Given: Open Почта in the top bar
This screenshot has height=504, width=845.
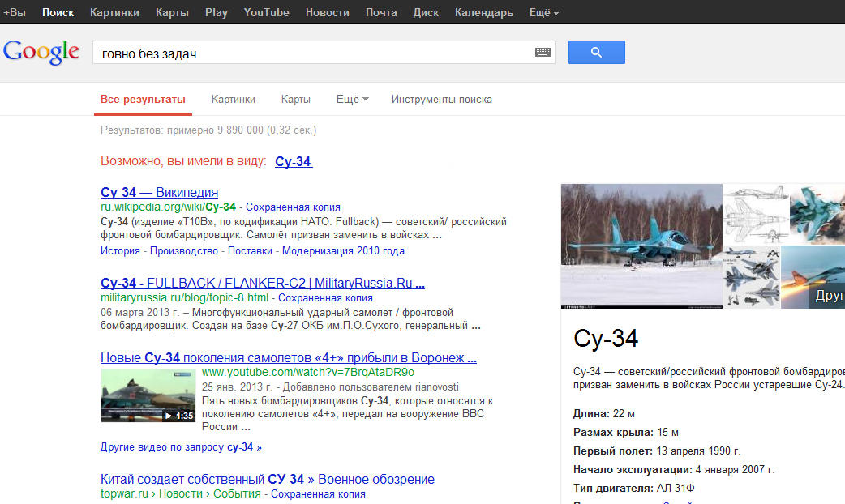Looking at the screenshot, I should [x=381, y=12].
